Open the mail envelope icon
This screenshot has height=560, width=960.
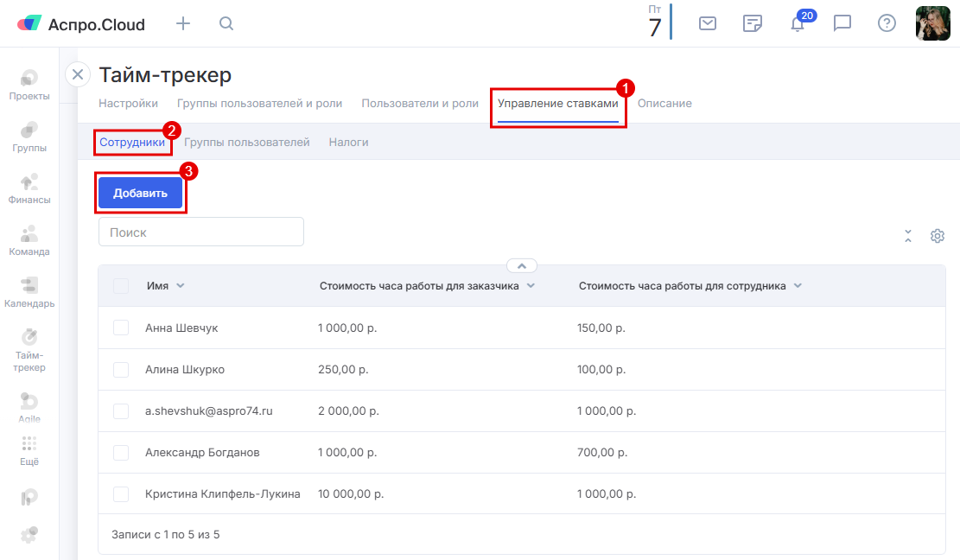pos(708,24)
